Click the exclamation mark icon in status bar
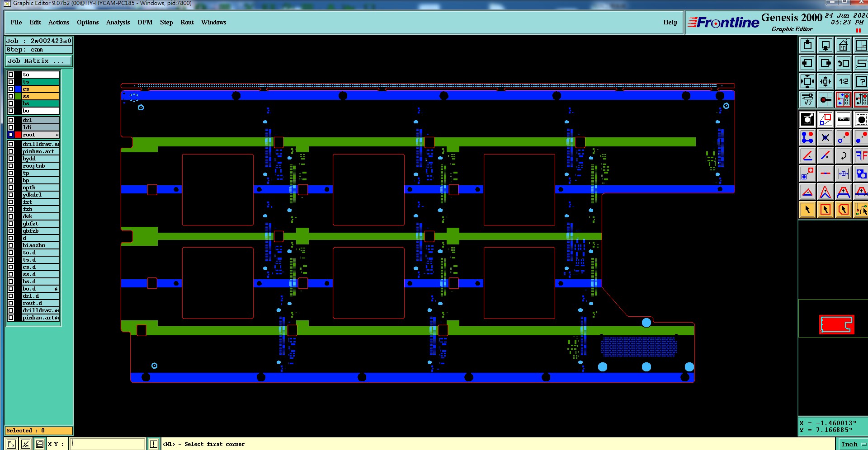 tap(154, 444)
